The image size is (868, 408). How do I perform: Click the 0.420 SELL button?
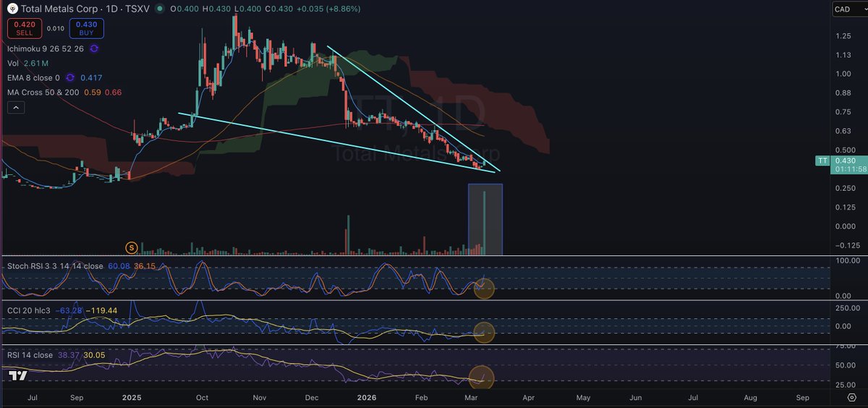23,29
